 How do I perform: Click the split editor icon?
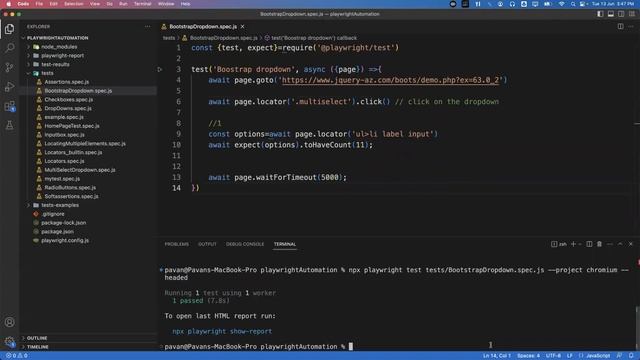(620, 27)
